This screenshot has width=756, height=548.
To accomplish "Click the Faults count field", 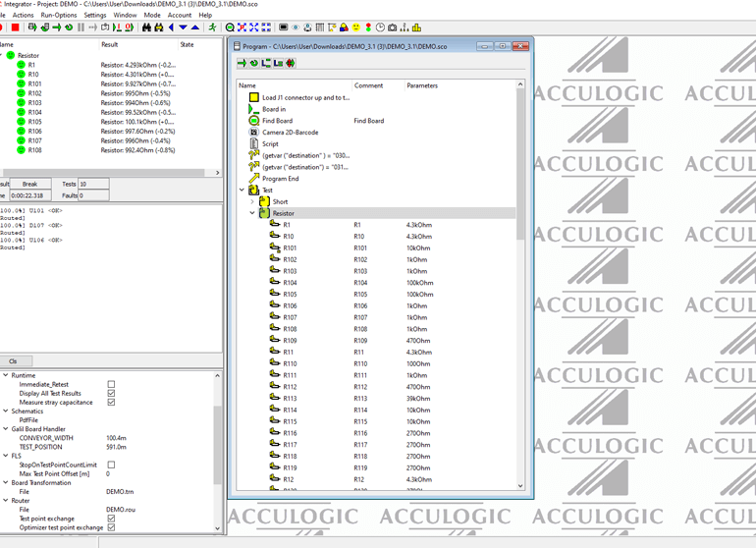I will [93, 195].
